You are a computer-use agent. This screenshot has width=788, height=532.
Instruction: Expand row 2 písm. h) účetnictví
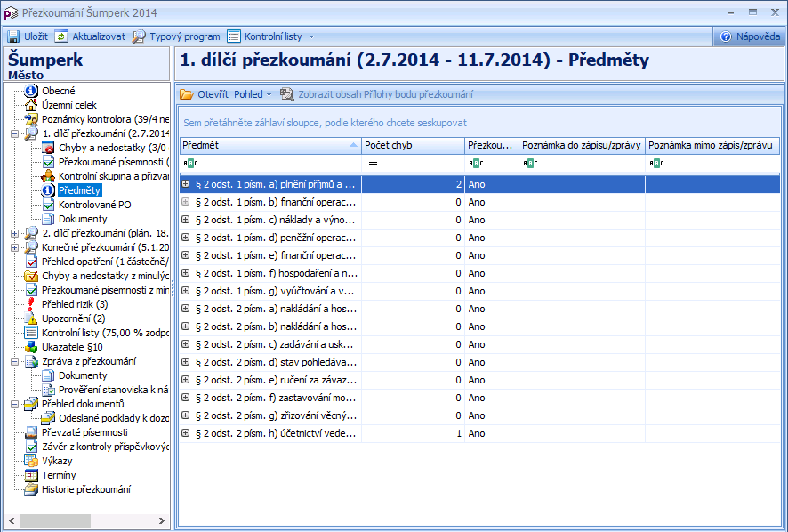pyautogui.click(x=186, y=433)
